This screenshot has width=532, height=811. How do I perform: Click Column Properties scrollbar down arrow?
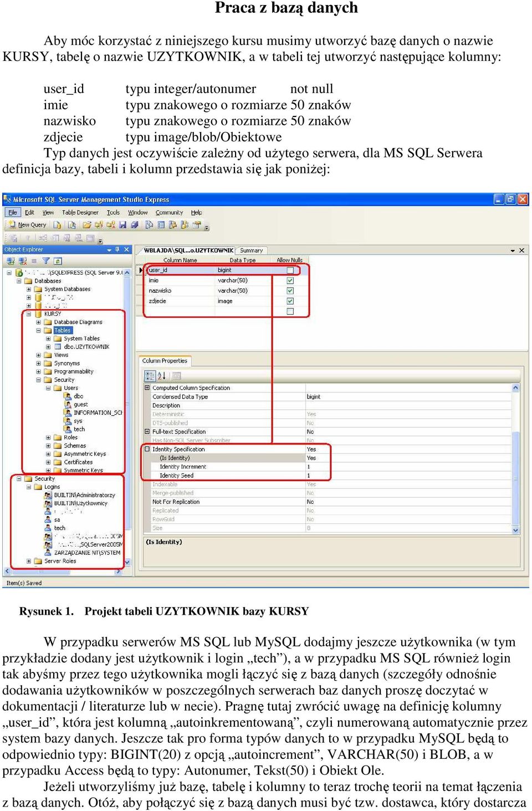coord(516,531)
